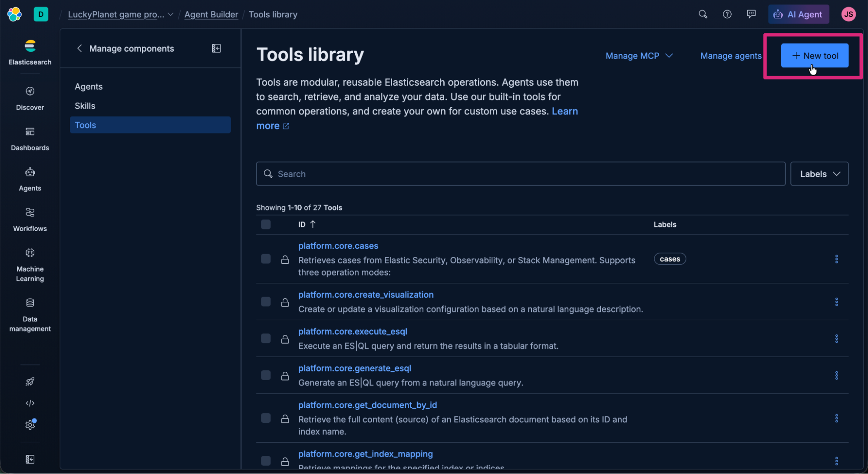
Task: Click lock icon on platform.core.execute_esql row
Action: 285,339
